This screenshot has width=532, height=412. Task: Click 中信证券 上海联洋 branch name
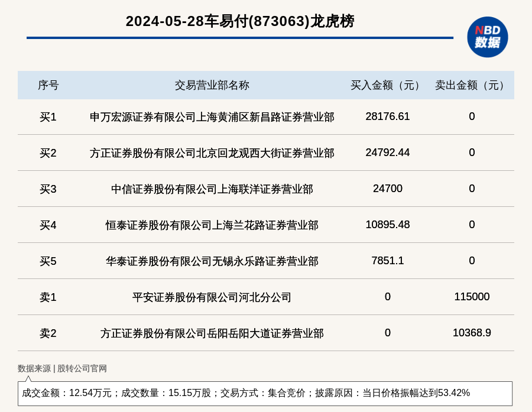point(212,189)
